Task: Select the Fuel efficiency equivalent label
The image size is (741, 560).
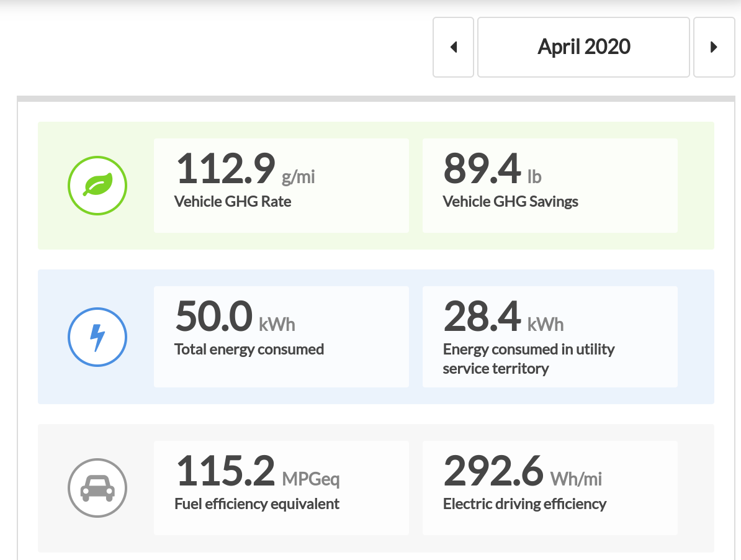Action: (x=257, y=504)
